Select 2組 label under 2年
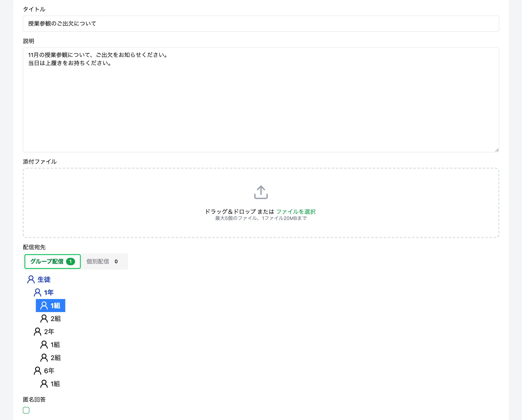The width and height of the screenshot is (522, 420). tap(56, 358)
